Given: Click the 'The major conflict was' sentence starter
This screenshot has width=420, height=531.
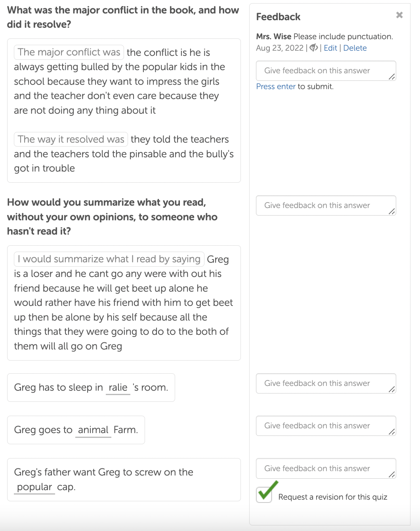Looking at the screenshot, I should click(x=69, y=52).
